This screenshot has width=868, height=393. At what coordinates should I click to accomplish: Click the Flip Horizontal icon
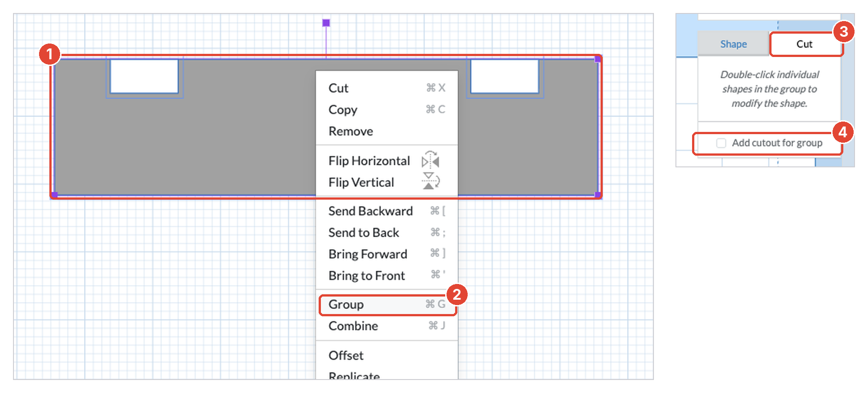(430, 160)
